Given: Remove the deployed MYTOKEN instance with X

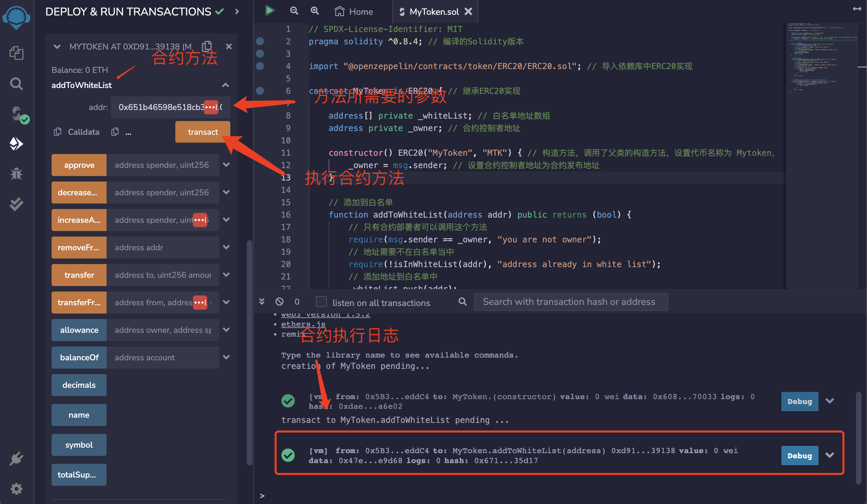Looking at the screenshot, I should point(229,46).
